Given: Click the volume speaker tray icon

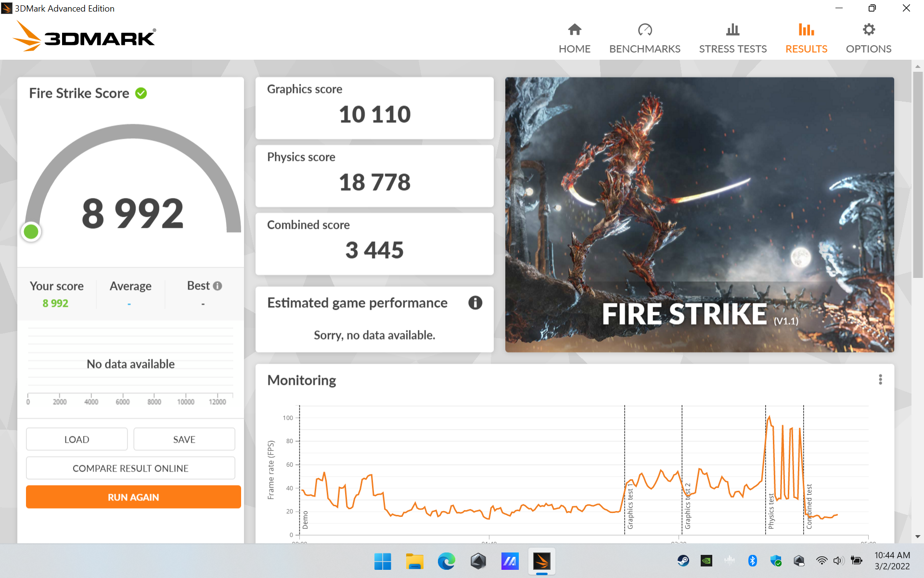Looking at the screenshot, I should (838, 561).
